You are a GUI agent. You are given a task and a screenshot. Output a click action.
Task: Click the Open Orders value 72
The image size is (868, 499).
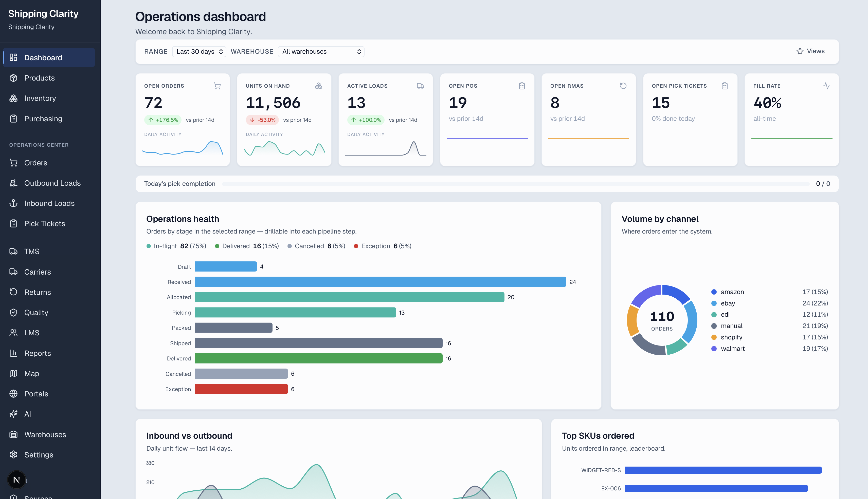coord(153,103)
